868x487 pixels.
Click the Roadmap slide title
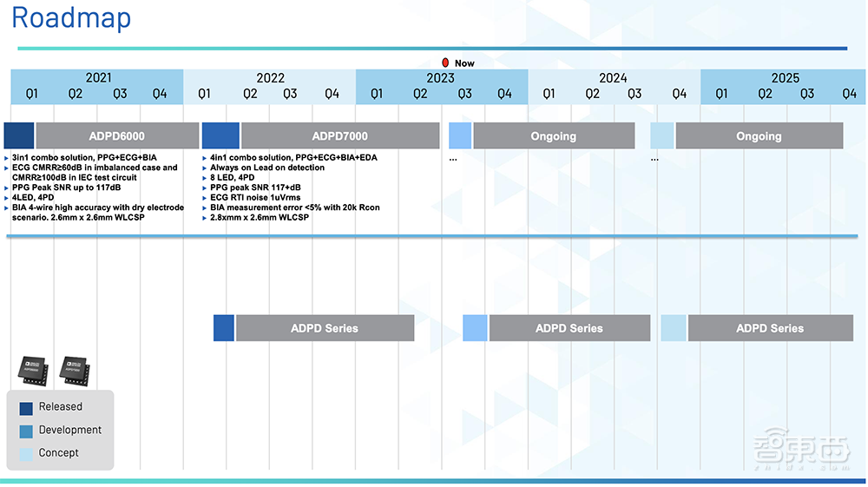point(71,18)
